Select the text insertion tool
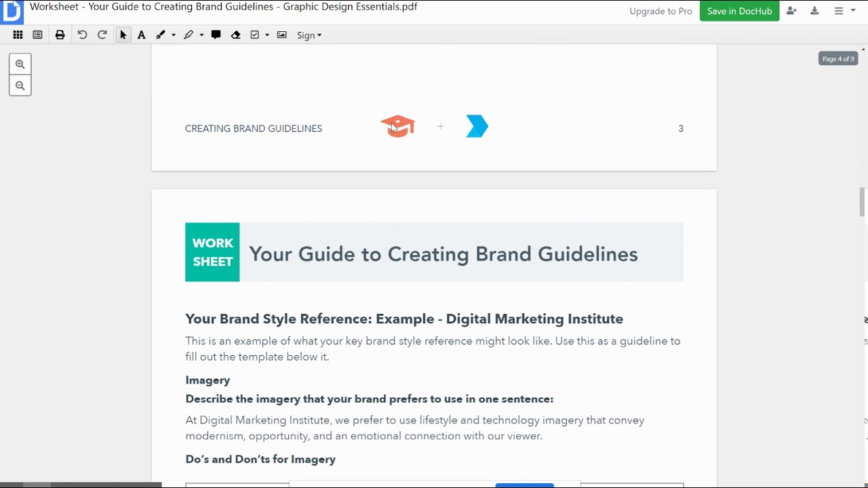The image size is (868, 488). click(141, 35)
